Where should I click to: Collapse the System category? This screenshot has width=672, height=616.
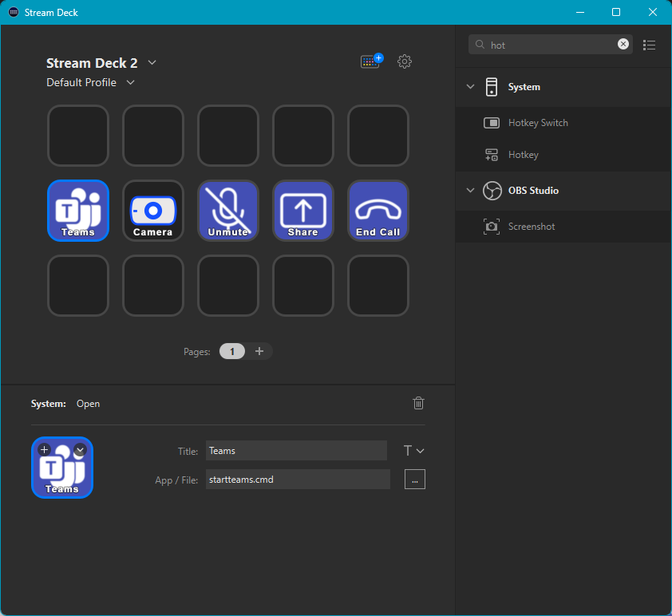click(x=471, y=87)
